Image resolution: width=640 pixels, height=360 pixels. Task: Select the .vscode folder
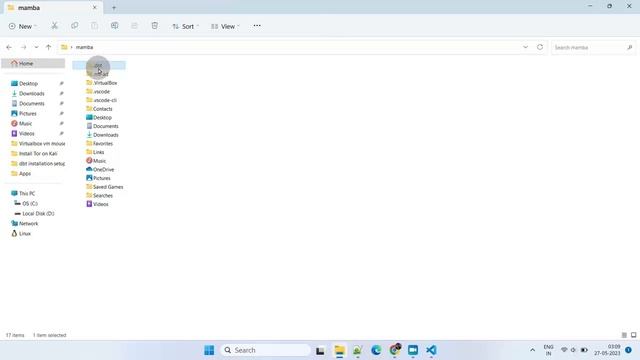tap(98, 91)
